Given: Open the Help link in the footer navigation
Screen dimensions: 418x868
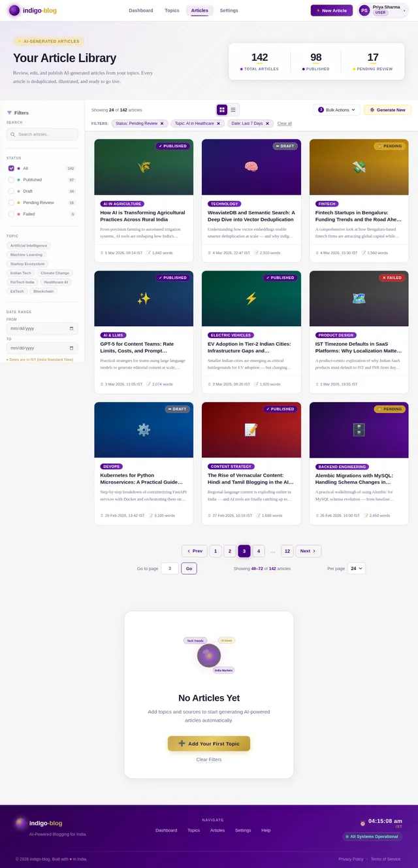Looking at the screenshot, I should [x=266, y=830].
